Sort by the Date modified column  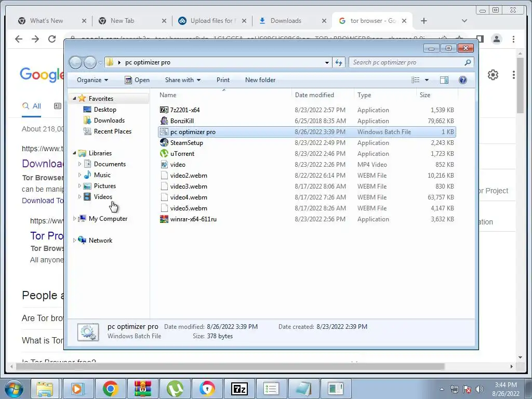pos(314,95)
